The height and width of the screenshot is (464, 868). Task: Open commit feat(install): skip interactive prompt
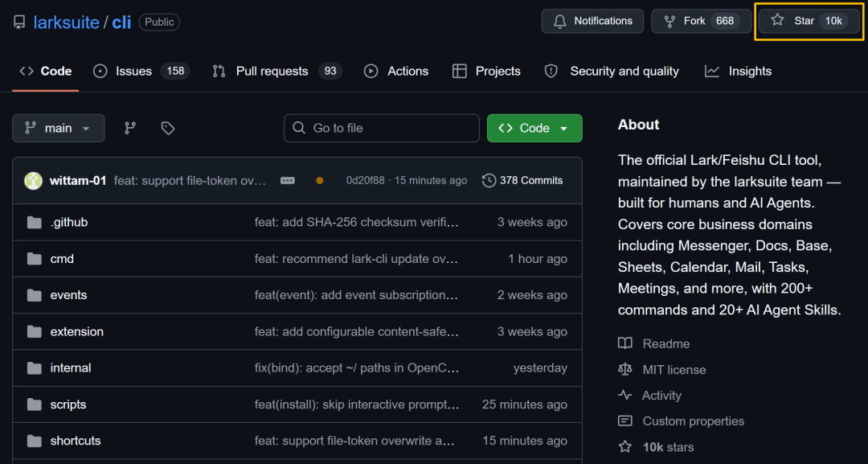(x=357, y=404)
